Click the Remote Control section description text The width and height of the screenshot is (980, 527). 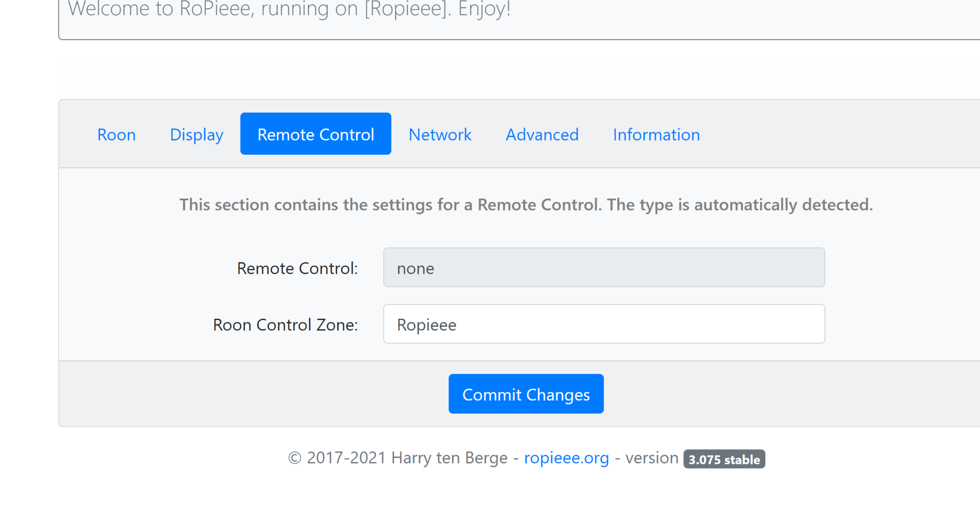[526, 205]
